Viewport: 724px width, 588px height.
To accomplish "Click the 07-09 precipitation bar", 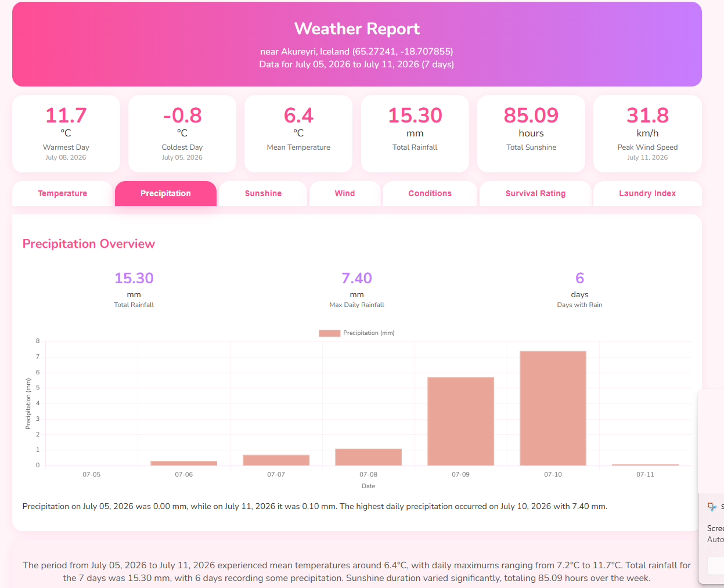I will point(460,421).
